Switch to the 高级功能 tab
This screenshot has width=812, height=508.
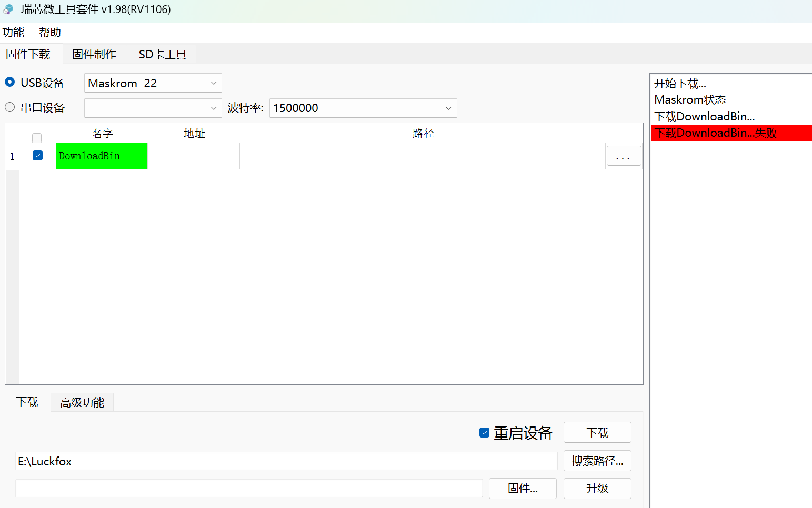pyautogui.click(x=82, y=402)
